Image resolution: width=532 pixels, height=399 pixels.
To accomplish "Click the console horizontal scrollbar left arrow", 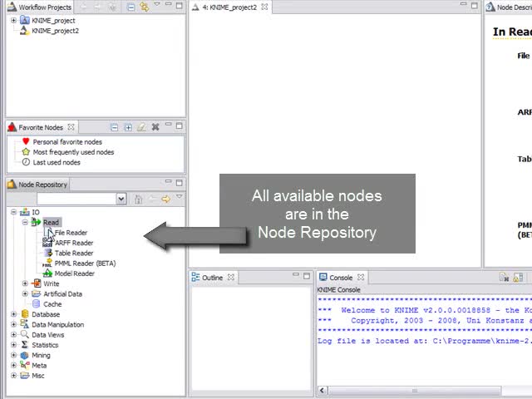I will pos(323,390).
